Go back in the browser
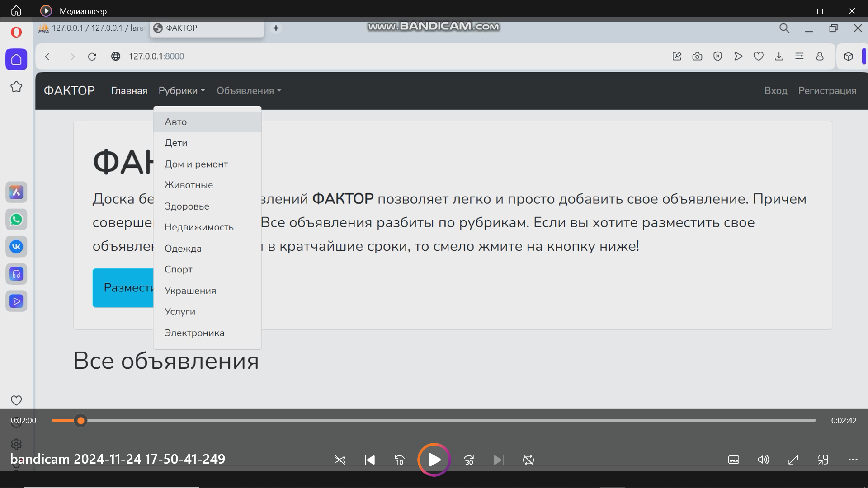 click(x=47, y=56)
